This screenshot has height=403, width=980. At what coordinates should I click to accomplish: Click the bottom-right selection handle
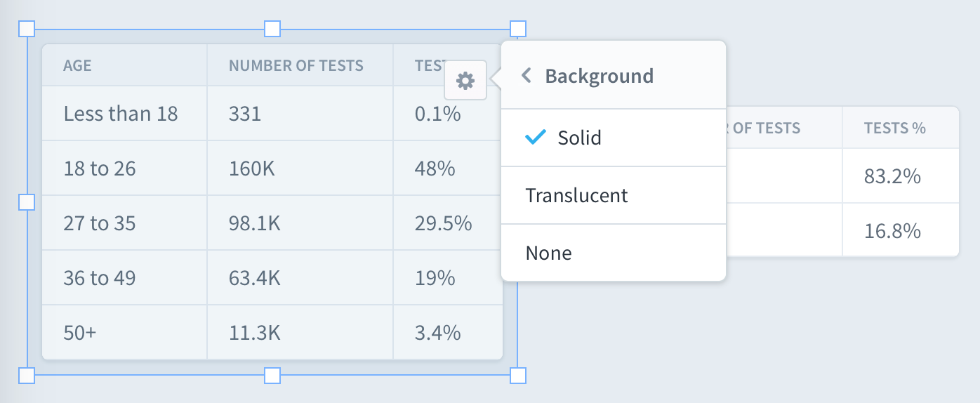point(518,376)
